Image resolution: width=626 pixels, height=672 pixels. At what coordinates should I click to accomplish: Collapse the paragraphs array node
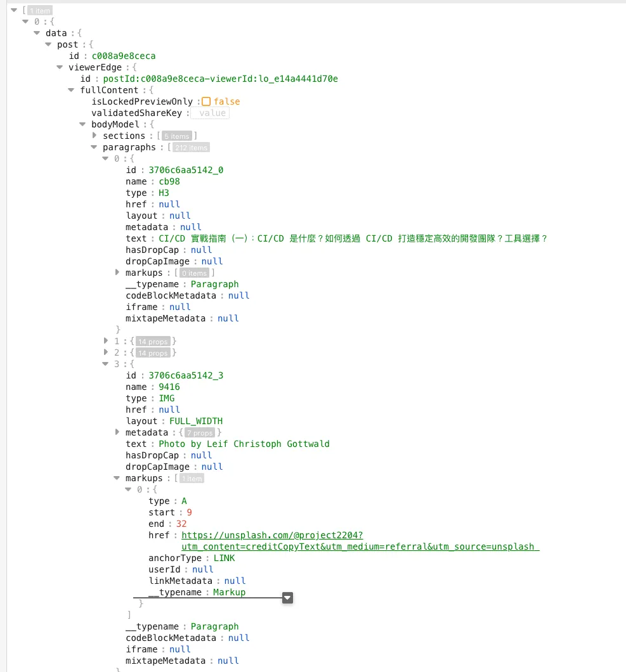[95, 147]
